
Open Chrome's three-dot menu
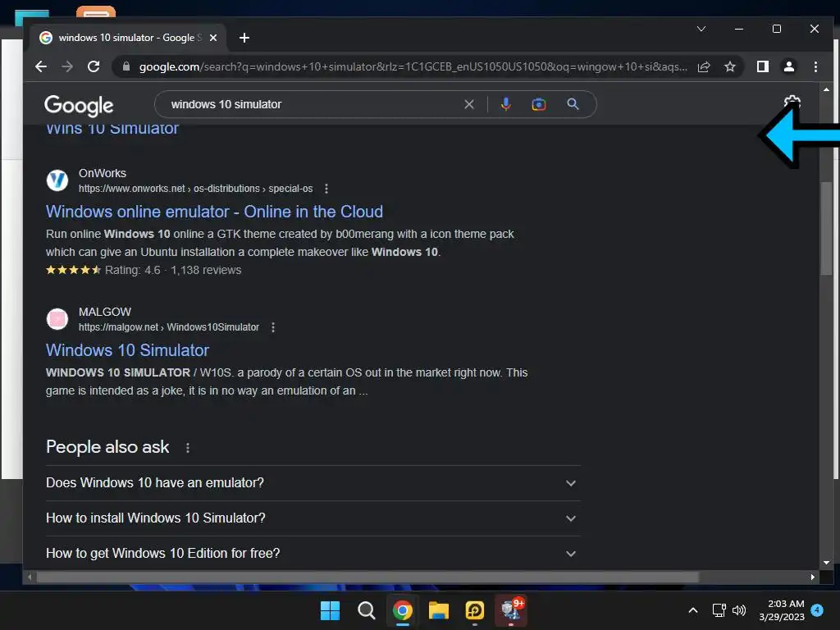[815, 66]
